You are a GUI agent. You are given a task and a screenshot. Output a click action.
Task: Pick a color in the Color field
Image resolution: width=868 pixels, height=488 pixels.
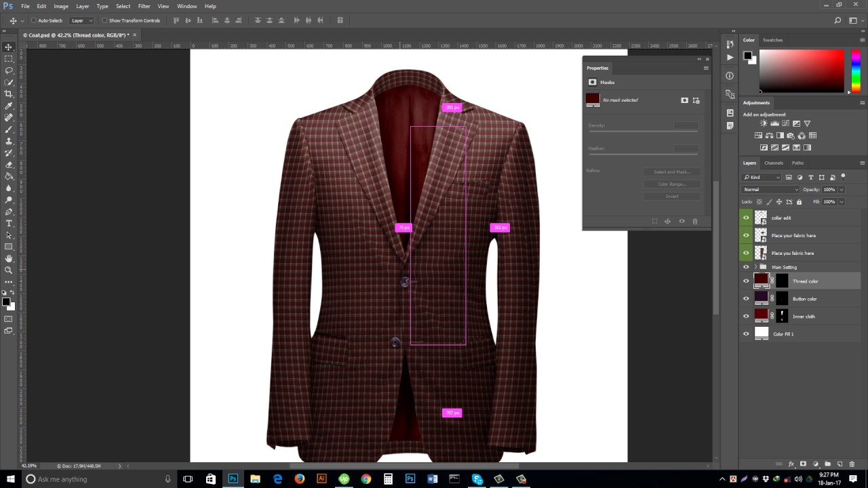[x=802, y=71]
